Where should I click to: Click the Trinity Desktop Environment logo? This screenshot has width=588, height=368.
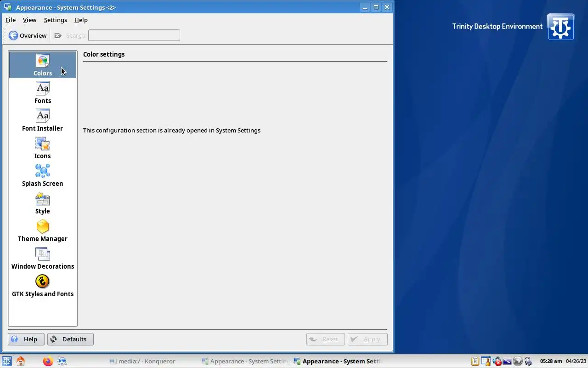coord(561,27)
